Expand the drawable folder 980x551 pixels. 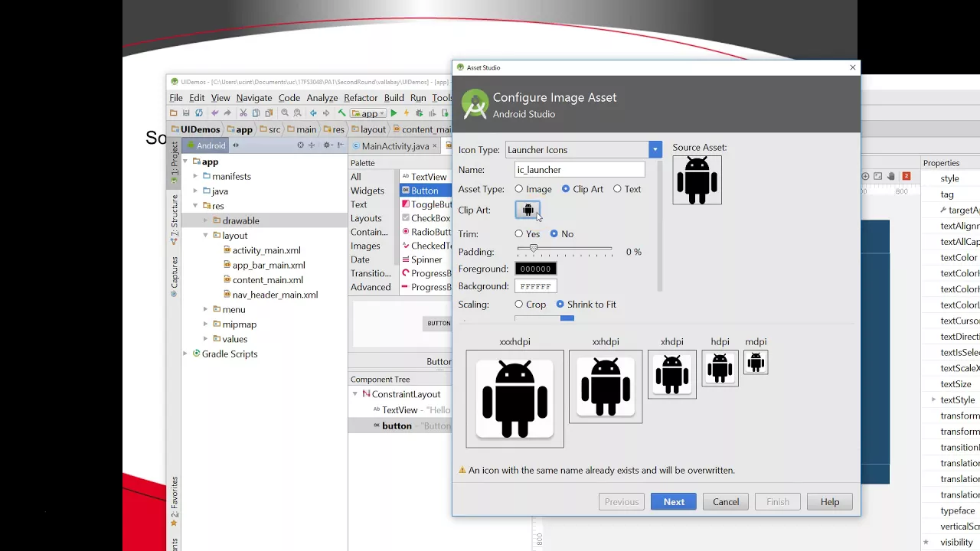click(x=205, y=221)
